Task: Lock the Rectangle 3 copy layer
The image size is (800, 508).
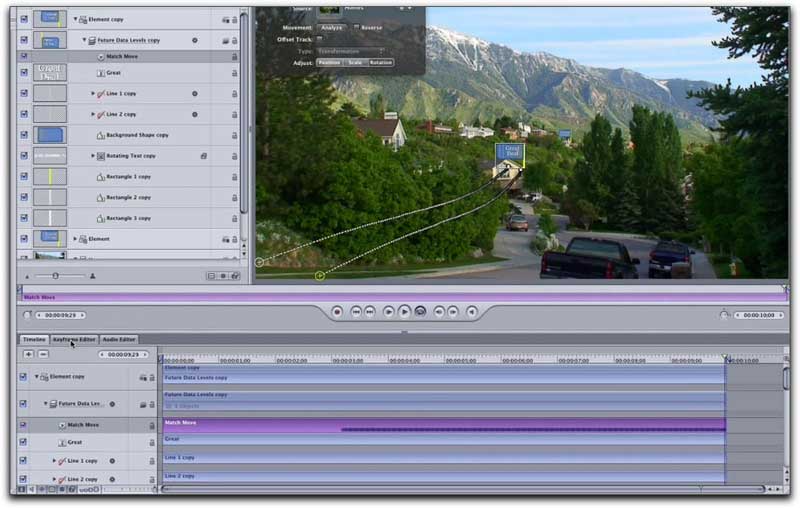Action: pos(235,218)
